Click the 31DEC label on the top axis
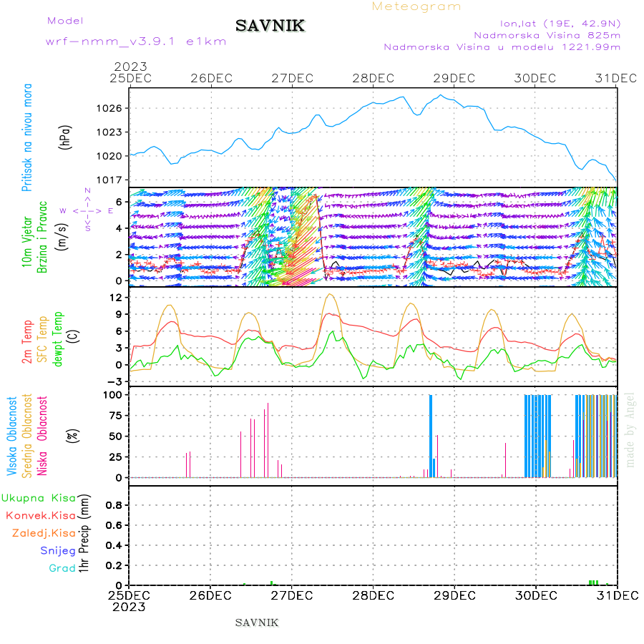Image resolution: width=644 pixels, height=644 pixels. (x=616, y=79)
